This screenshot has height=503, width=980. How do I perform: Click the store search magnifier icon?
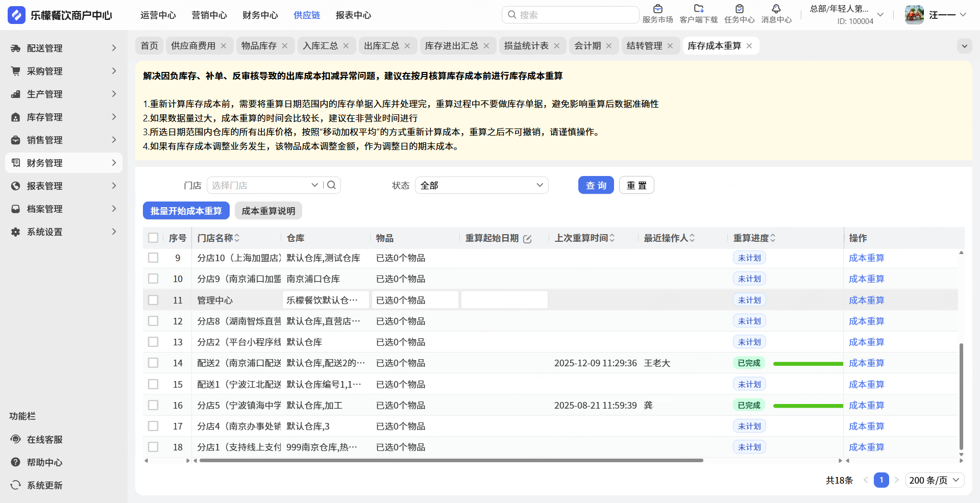[331, 185]
